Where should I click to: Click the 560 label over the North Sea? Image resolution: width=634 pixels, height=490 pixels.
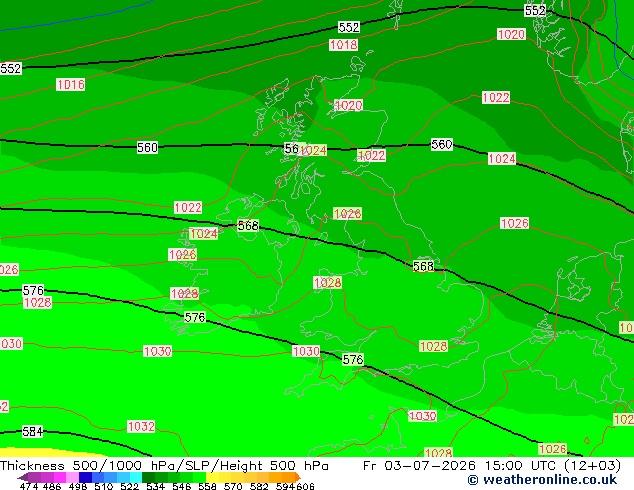coord(442,144)
